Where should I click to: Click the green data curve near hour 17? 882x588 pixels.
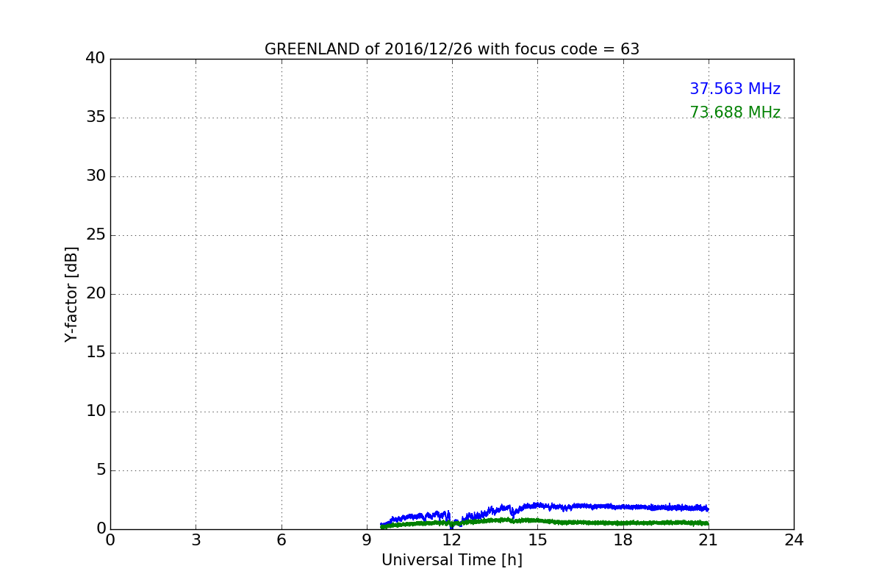point(595,522)
